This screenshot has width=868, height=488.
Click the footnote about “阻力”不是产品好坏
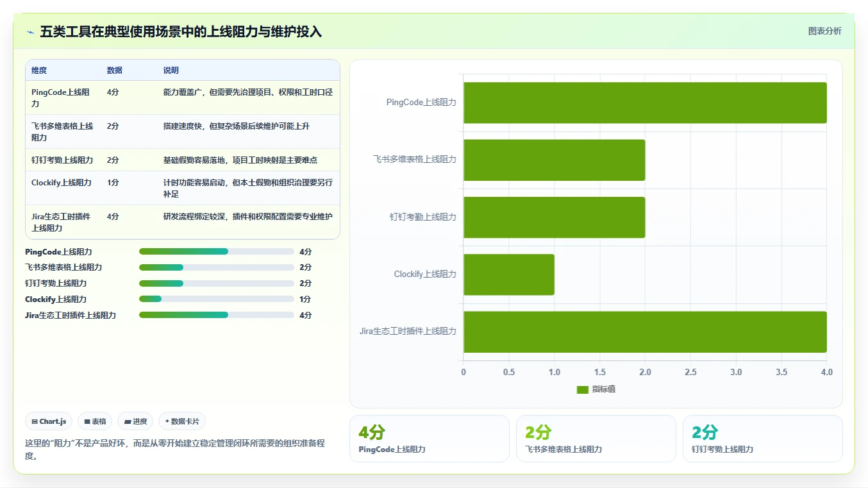click(175, 450)
